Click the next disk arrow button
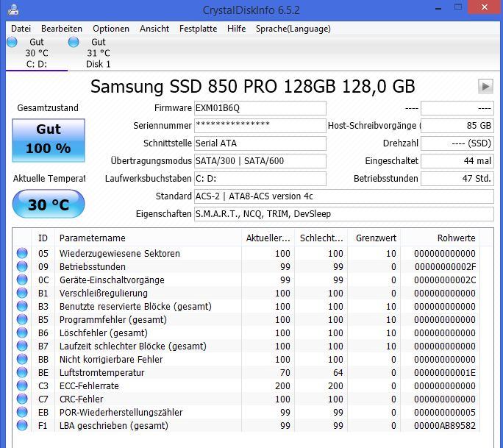Screen dimensions: 503x448 click(485, 86)
